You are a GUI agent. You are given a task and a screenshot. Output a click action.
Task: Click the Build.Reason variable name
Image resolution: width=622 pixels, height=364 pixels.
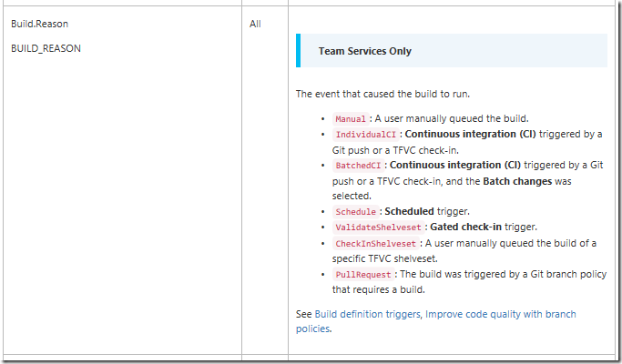[x=40, y=24]
